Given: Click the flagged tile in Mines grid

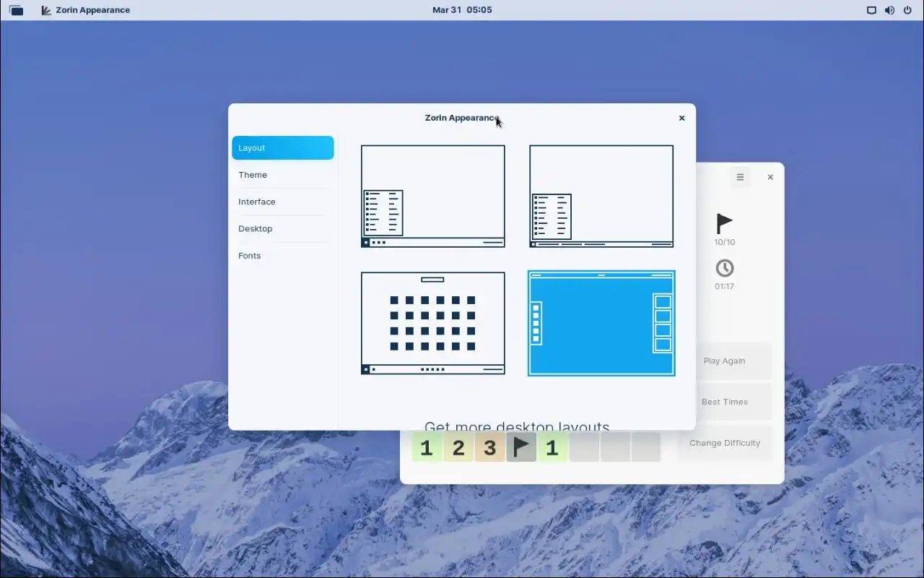Looking at the screenshot, I should coord(521,448).
